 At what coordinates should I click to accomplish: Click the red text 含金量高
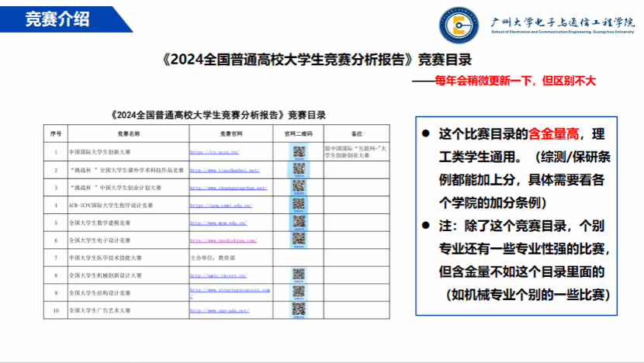pos(554,134)
